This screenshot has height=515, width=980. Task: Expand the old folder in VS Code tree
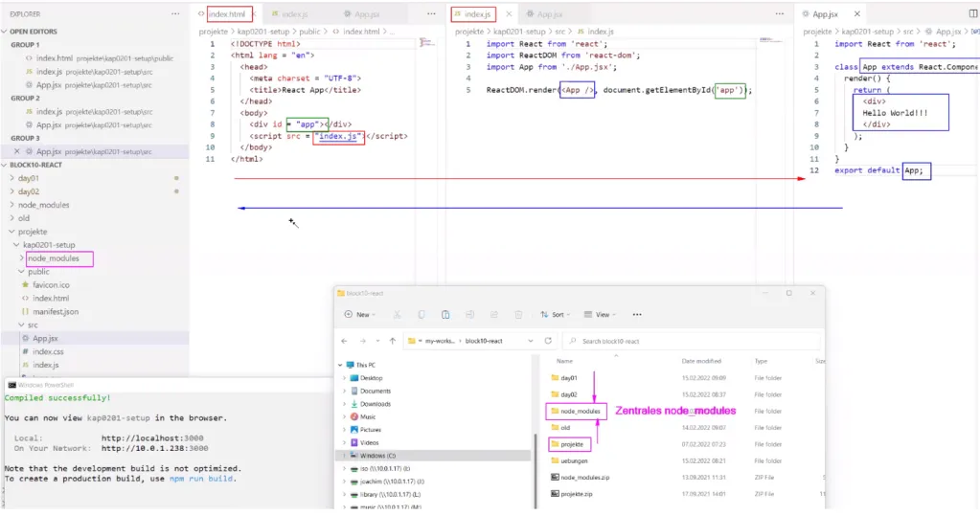click(11, 218)
